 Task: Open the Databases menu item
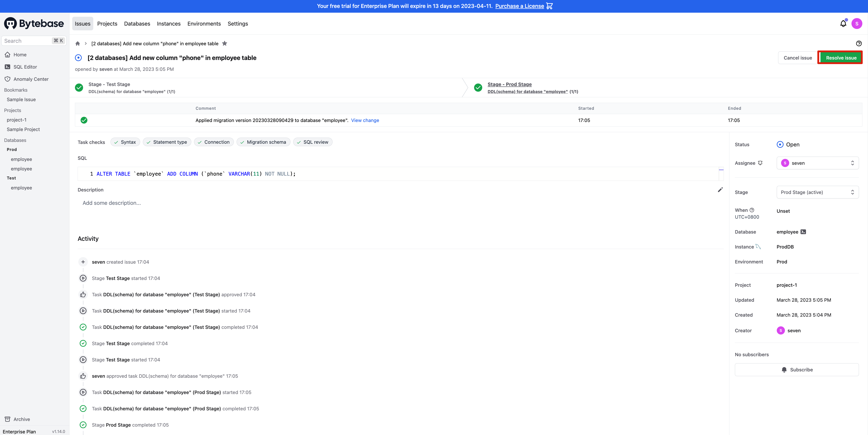tap(137, 24)
